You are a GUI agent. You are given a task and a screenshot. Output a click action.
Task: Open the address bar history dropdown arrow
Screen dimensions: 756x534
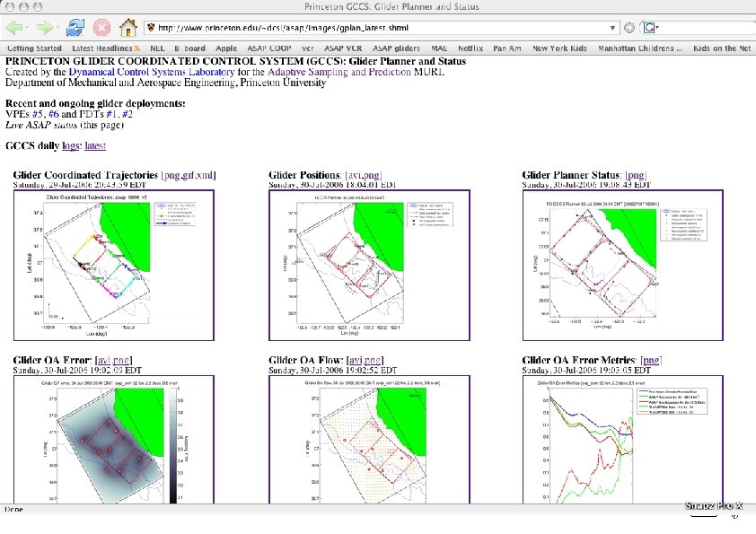point(613,28)
